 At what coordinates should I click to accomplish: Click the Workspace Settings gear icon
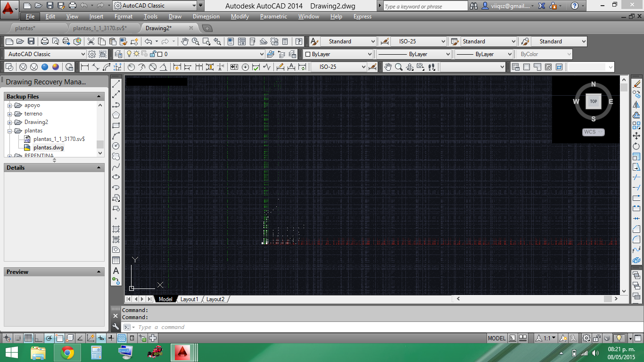point(92,54)
